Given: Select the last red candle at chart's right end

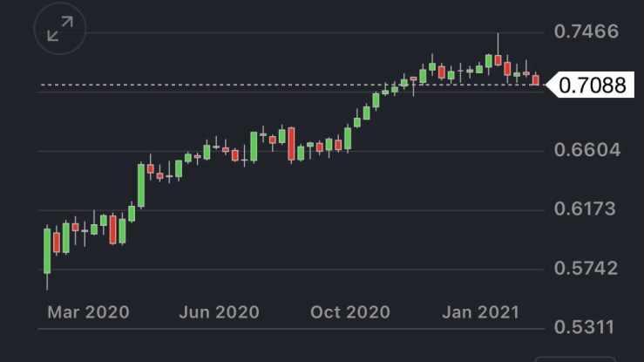Looking at the screenshot, I should (x=536, y=80).
